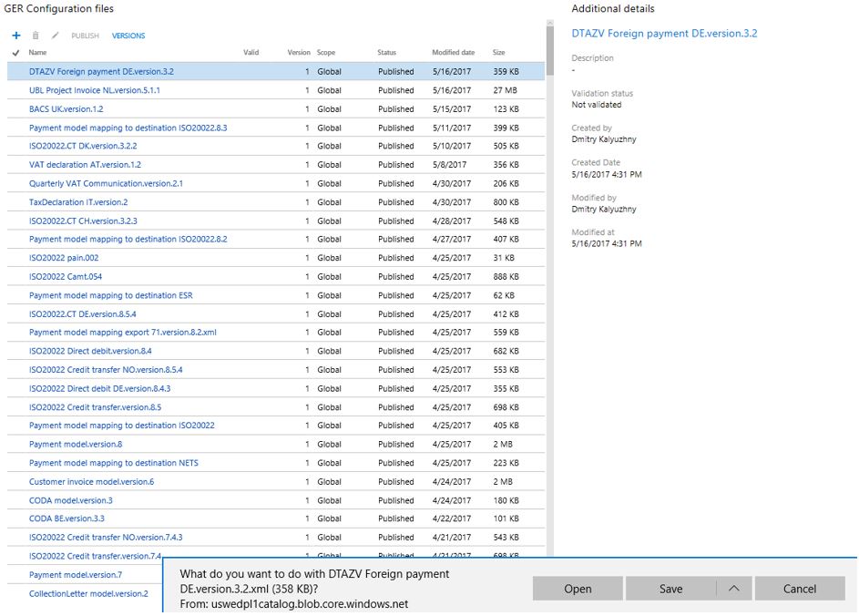Click the select-all checkmark in the grid header
This screenshot has width=859, height=616.
pos(15,53)
